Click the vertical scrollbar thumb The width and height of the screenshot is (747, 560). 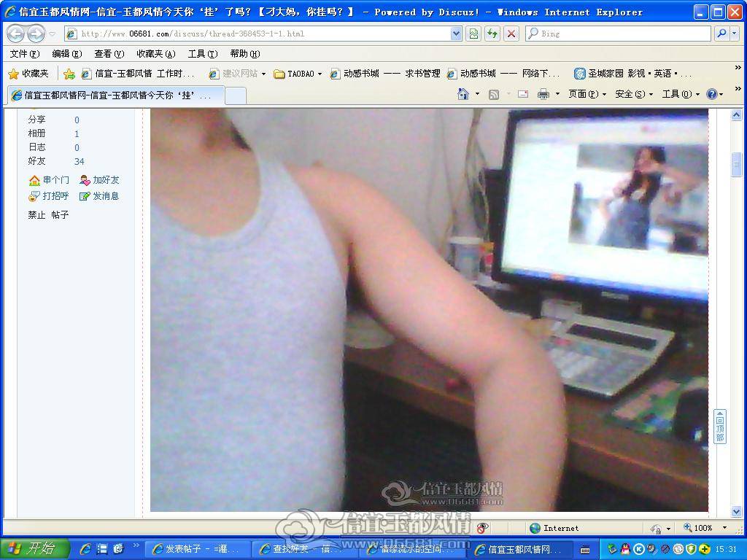coord(736,164)
